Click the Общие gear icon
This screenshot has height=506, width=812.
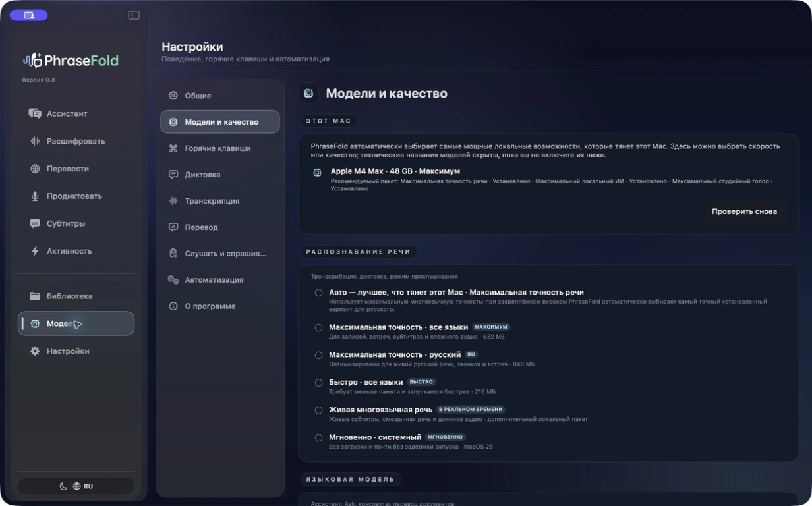pos(173,96)
